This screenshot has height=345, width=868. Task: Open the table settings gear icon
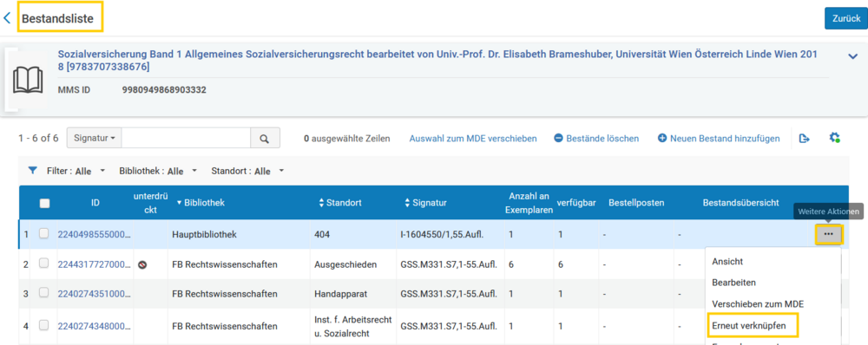coord(835,138)
